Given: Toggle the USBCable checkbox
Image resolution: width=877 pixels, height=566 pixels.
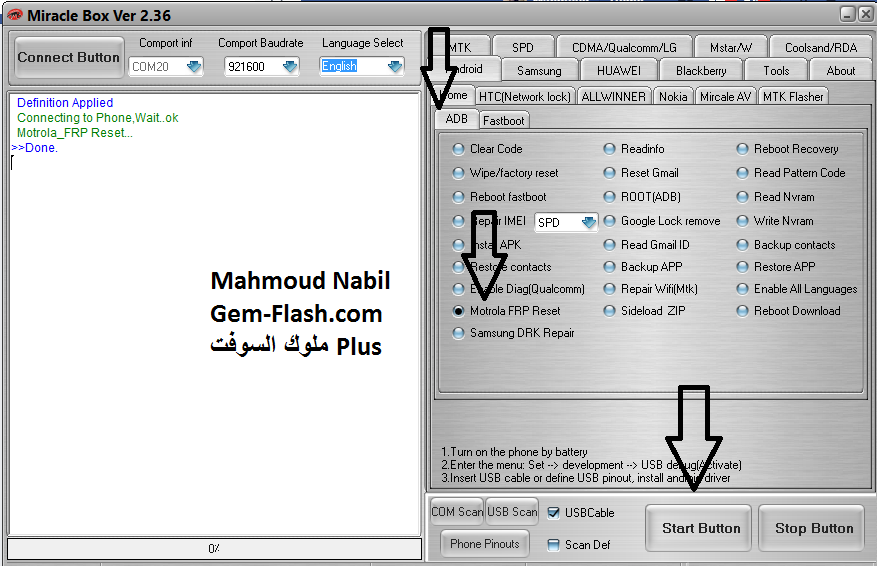Looking at the screenshot, I should pyautogui.click(x=553, y=513).
